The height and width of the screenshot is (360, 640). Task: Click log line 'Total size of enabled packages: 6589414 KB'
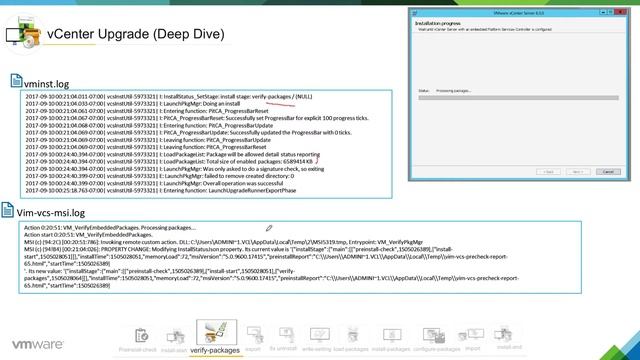(169, 162)
